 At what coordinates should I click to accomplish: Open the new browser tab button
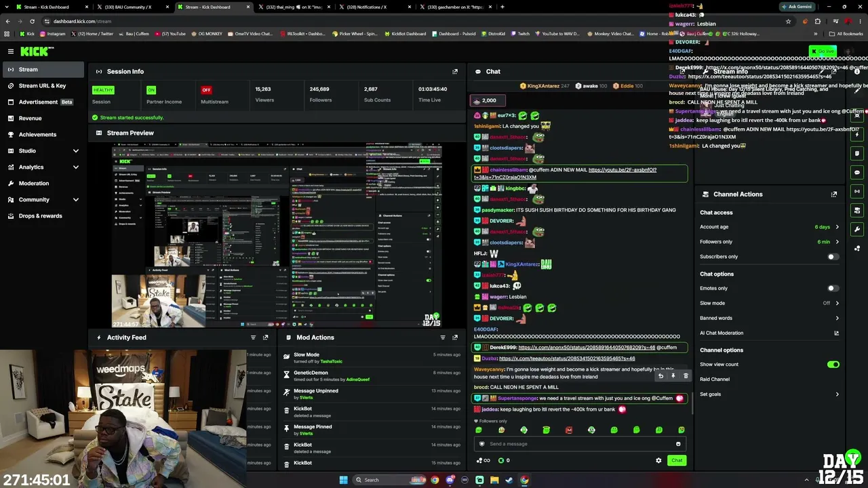tap(502, 7)
